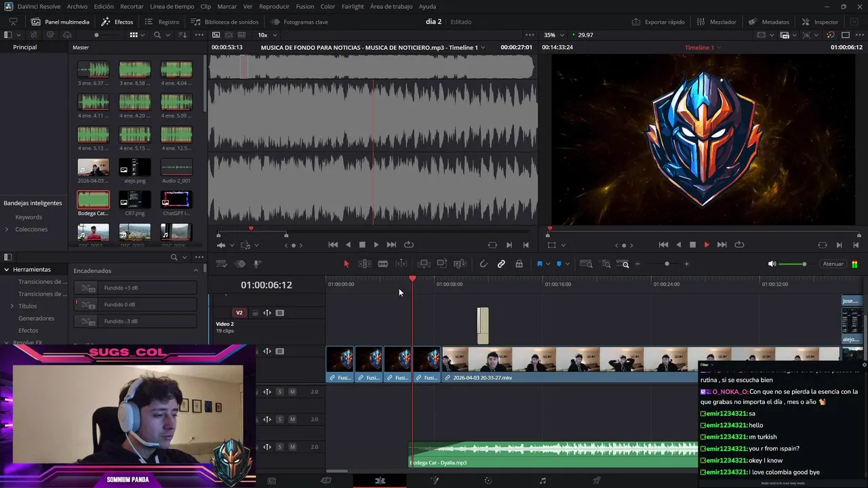Toggle the Efectos panel
The image size is (868, 488).
[x=117, y=22]
